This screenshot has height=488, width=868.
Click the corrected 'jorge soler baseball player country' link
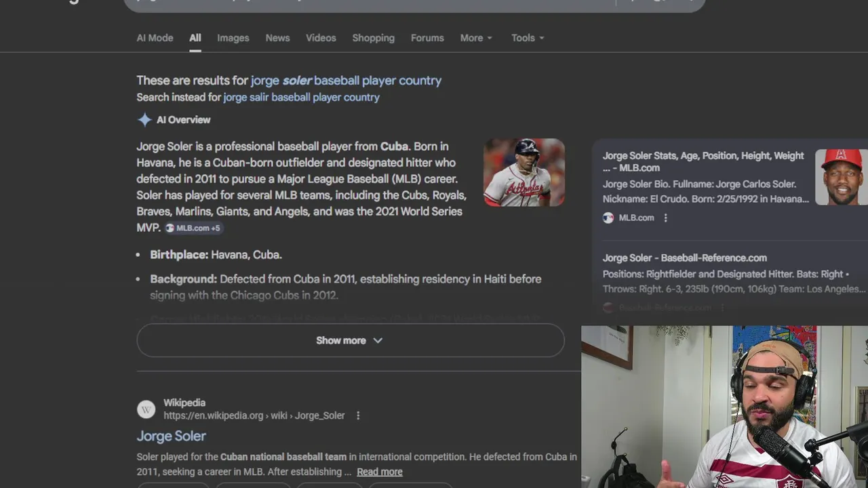(346, 81)
